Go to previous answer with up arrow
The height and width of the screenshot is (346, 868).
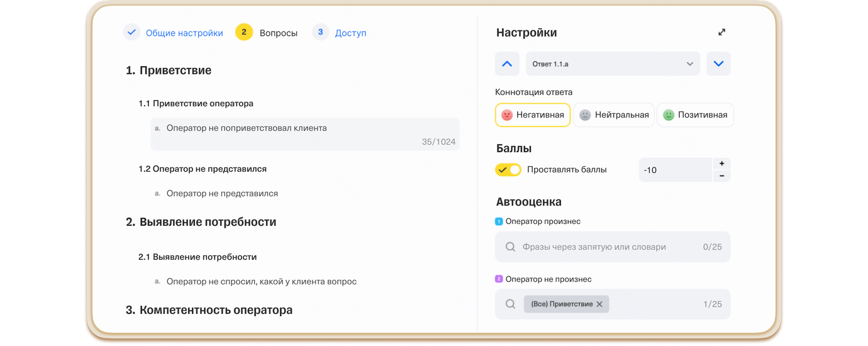(507, 64)
